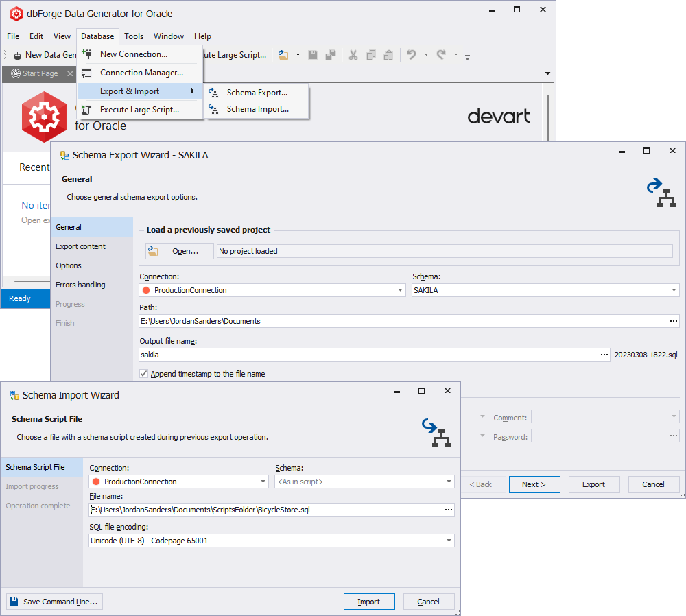Viewport: 686px width, 616px height.
Task: Click the Save toolbar icon
Action: (x=312, y=55)
